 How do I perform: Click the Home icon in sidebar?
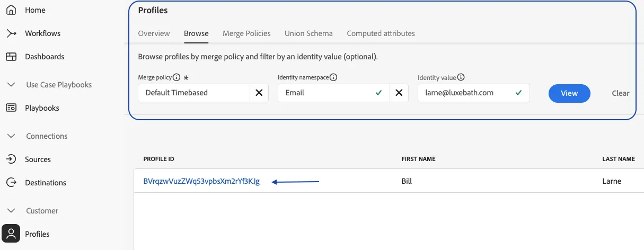(x=11, y=10)
